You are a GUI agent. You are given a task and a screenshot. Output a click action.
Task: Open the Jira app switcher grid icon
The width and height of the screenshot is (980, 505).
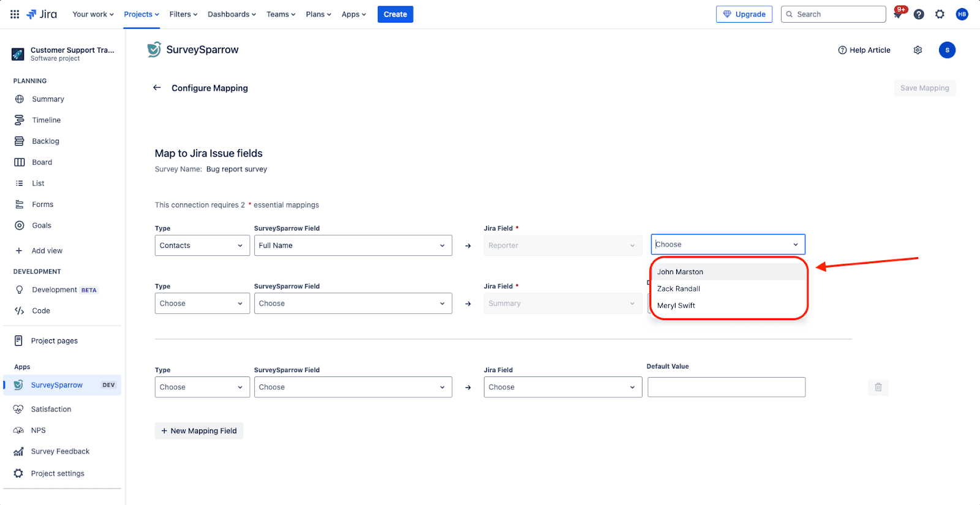pyautogui.click(x=15, y=14)
